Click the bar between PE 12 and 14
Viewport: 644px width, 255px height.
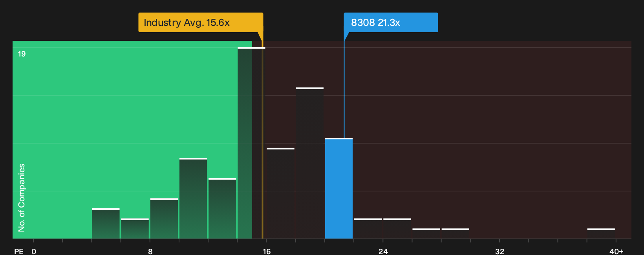(x=222, y=208)
